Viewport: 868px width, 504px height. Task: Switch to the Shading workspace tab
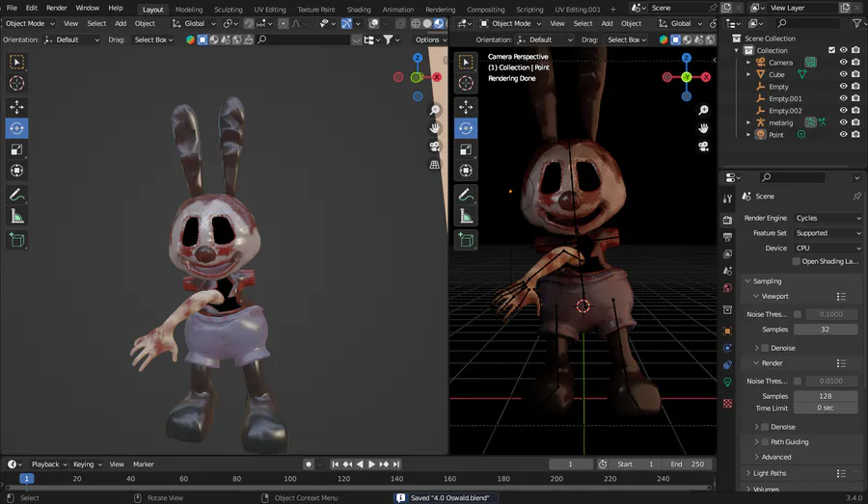[x=359, y=9]
